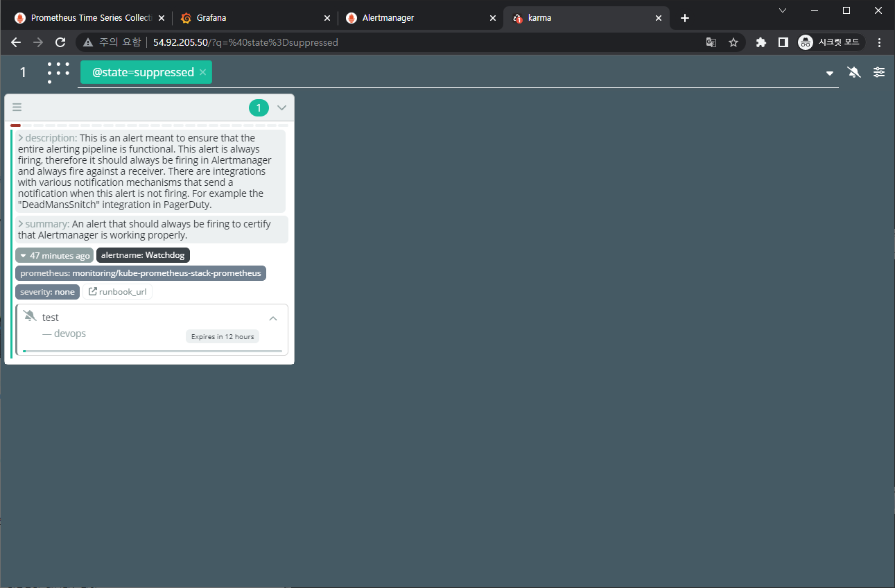Screen dimensions: 895x588
Task: Collapse the test silence details
Action: coord(273,318)
